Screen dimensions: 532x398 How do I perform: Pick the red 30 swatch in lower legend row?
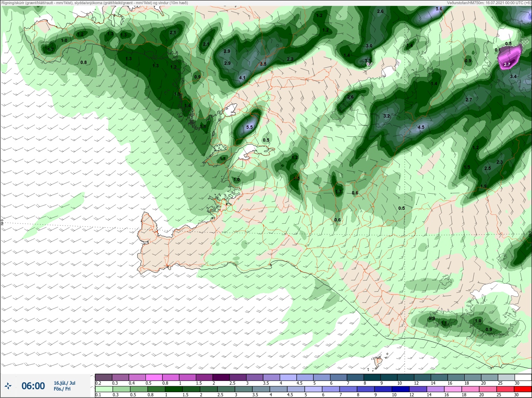pyautogui.click(x=523, y=389)
